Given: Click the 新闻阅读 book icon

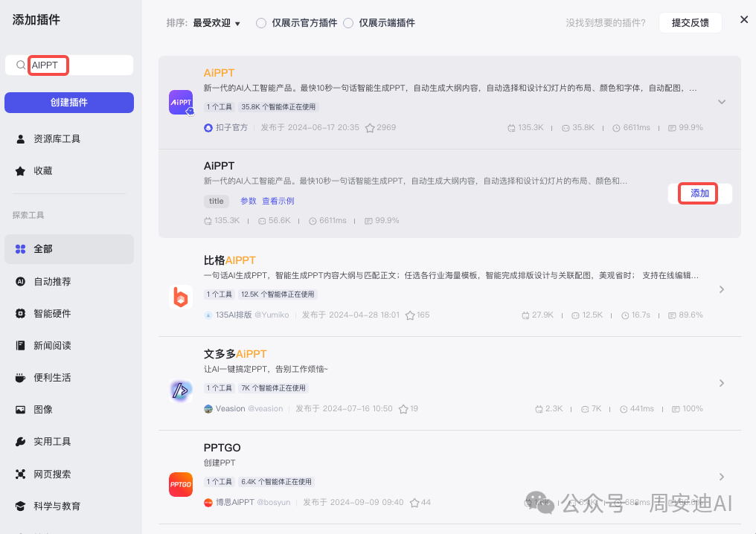Looking at the screenshot, I should (x=20, y=346).
